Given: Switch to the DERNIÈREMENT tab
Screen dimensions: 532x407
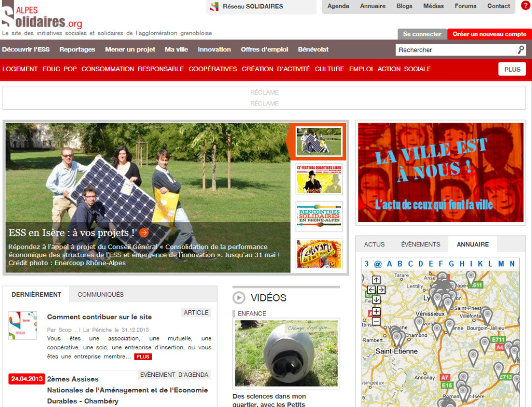Looking at the screenshot, I should [36, 294].
